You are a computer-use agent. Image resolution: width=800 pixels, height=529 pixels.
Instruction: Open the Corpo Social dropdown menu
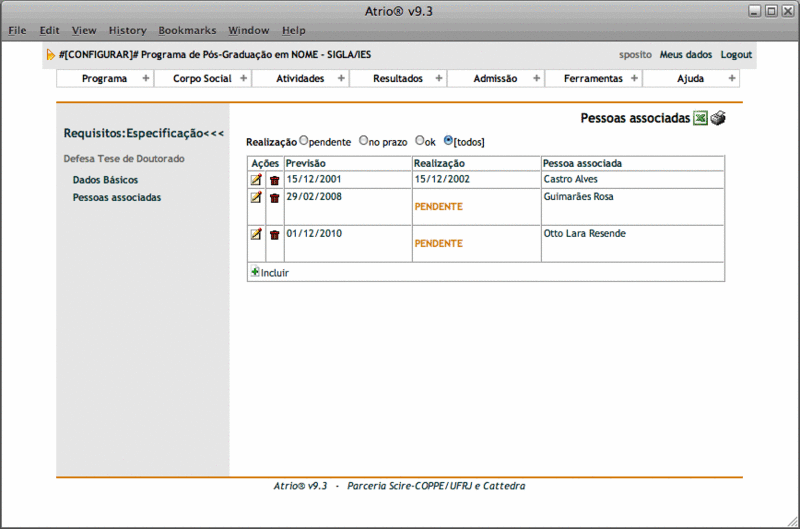[x=202, y=78]
